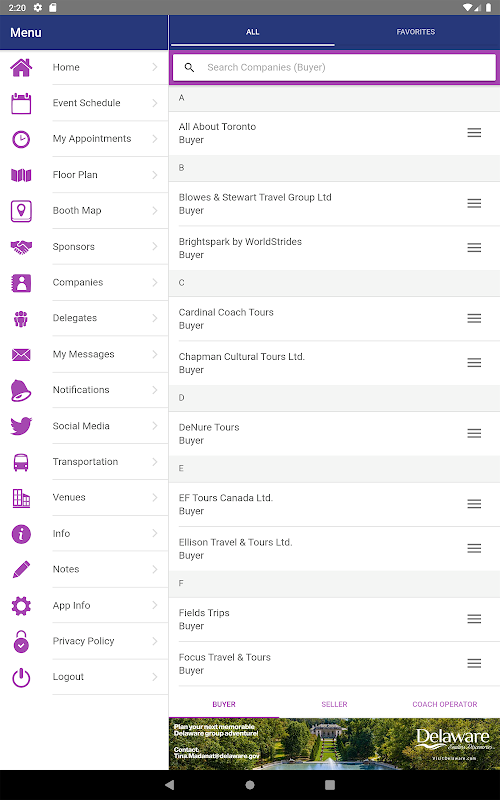Open the DeNure Tours entry
The height and width of the screenshot is (800, 500).
pyautogui.click(x=334, y=434)
